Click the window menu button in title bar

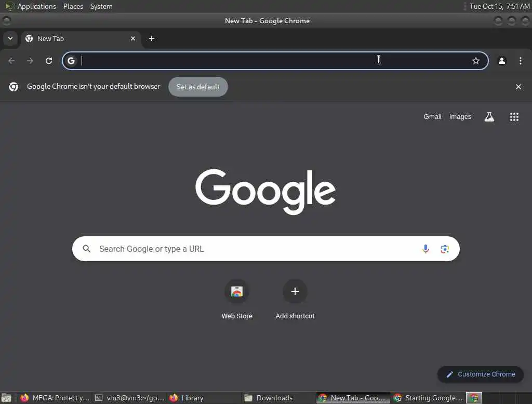click(6, 21)
